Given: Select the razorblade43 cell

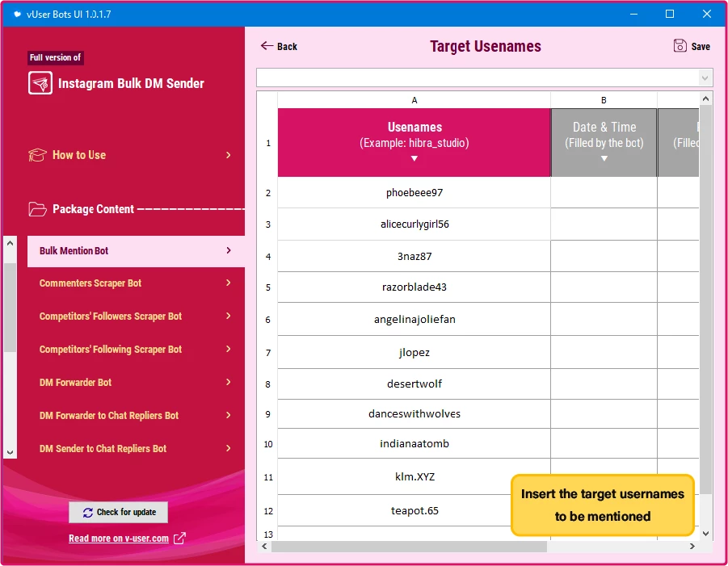Looking at the screenshot, I should [x=414, y=287].
